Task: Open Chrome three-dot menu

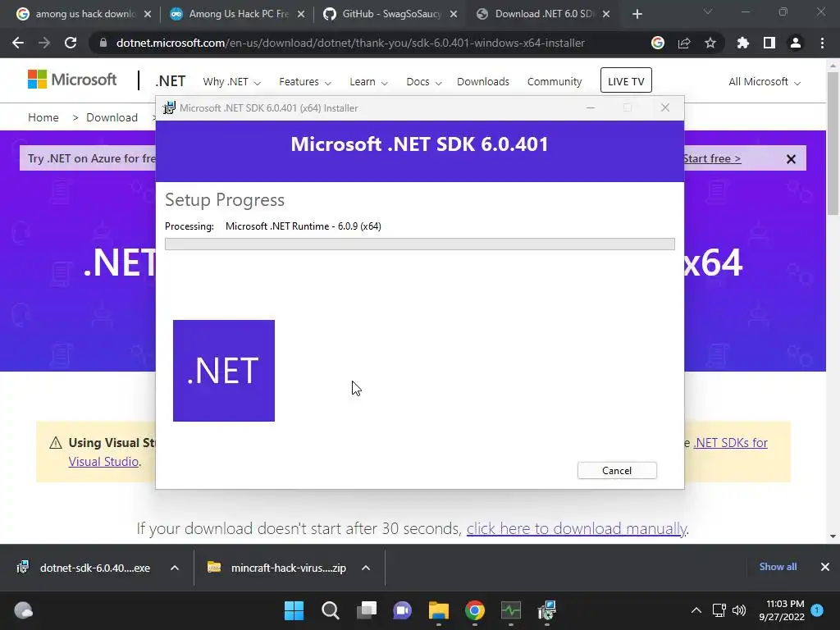Action: (x=822, y=43)
